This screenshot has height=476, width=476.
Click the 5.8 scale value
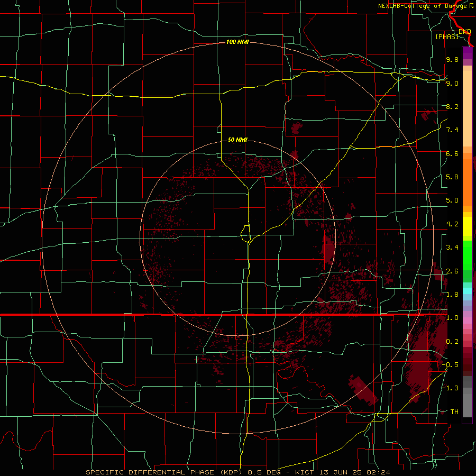click(x=452, y=177)
